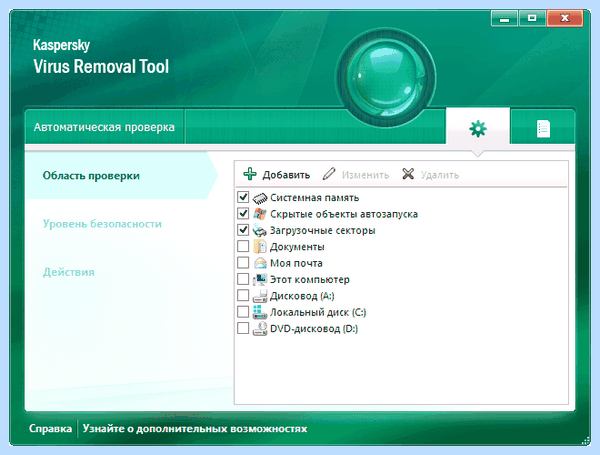Close the Kaspersky Virus Removal Tool window
Screen dimensions: 600x455
(565, 18)
